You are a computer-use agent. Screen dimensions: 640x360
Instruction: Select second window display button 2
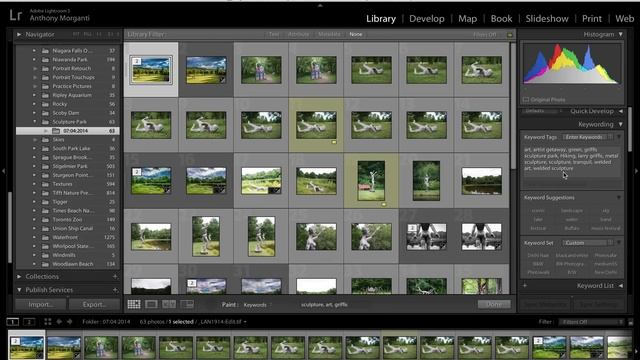click(x=29, y=322)
